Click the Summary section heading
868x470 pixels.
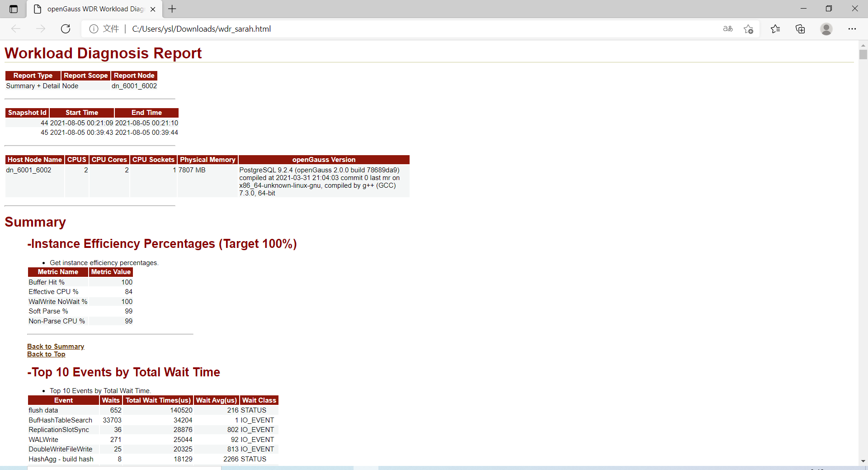(35, 222)
